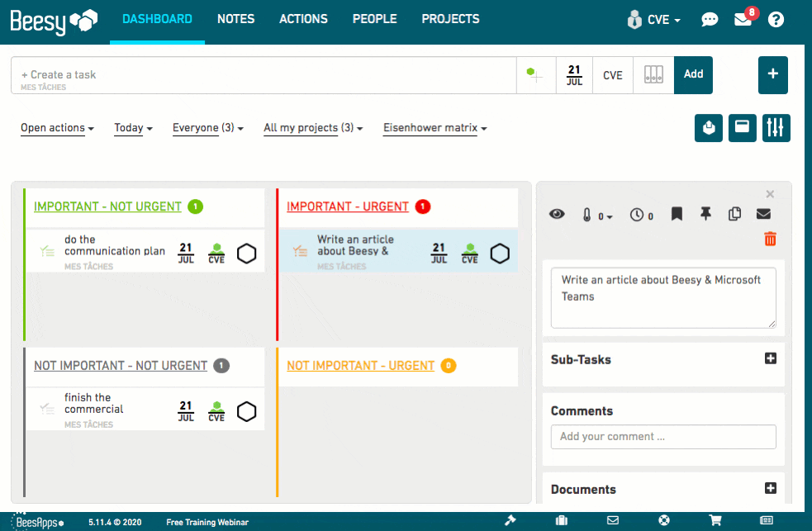Edit the task title text area

663,297
